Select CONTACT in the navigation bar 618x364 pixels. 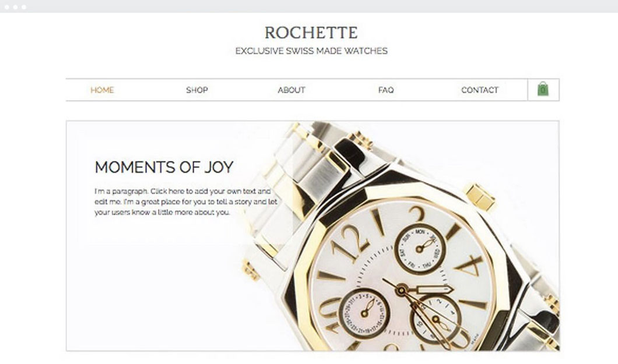[480, 90]
